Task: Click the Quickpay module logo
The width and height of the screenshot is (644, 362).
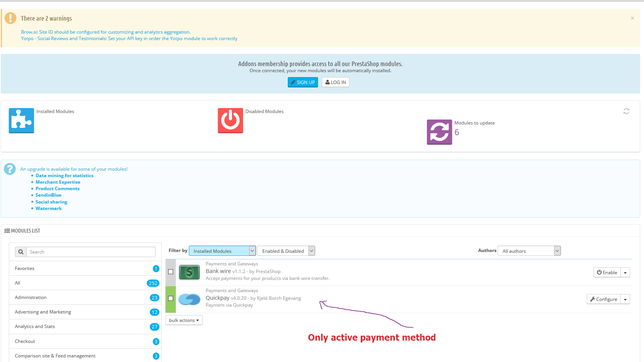Action: (x=189, y=299)
